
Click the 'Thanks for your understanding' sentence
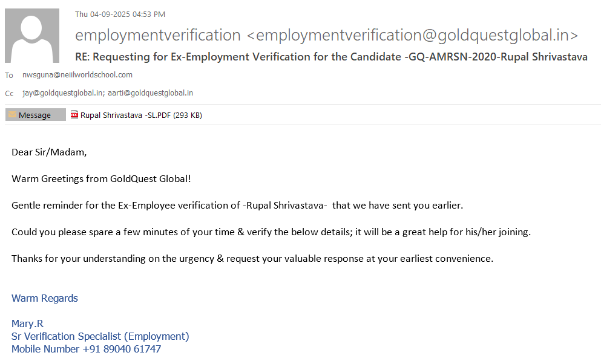[252, 259]
